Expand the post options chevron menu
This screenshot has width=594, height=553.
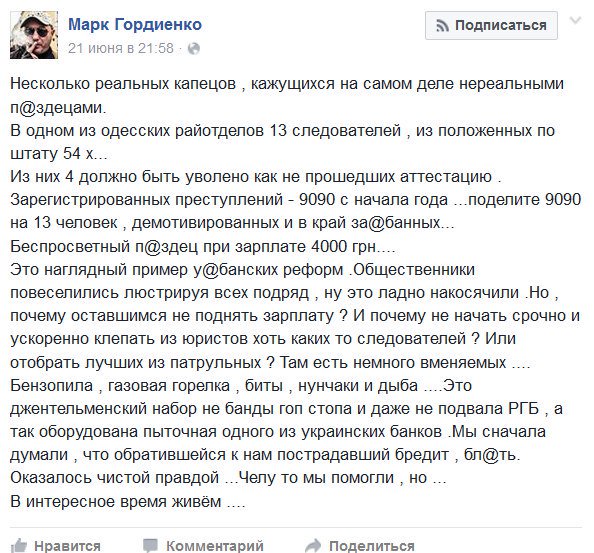pos(575,20)
